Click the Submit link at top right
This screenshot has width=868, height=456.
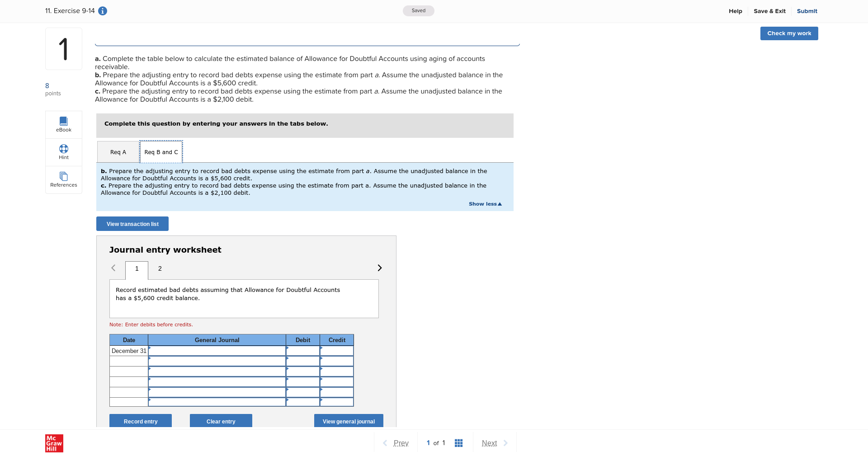pyautogui.click(x=807, y=11)
